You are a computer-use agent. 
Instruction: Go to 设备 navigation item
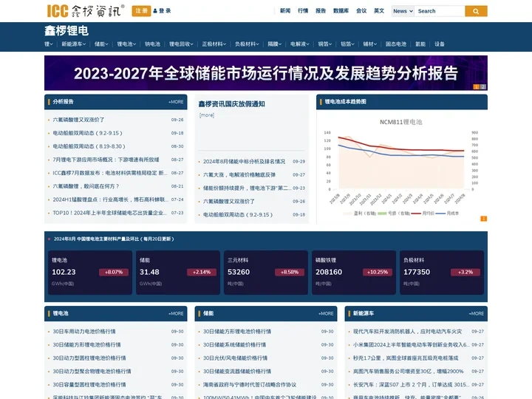(x=440, y=44)
